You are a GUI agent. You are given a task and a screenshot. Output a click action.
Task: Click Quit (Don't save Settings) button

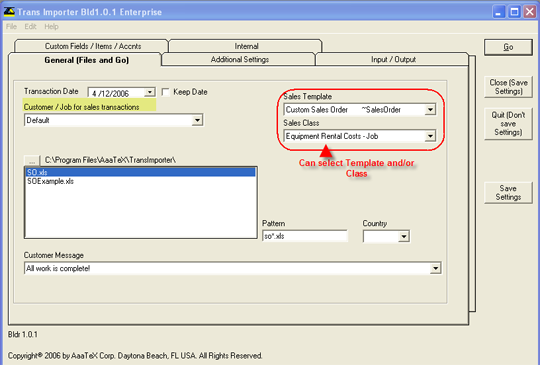click(508, 124)
